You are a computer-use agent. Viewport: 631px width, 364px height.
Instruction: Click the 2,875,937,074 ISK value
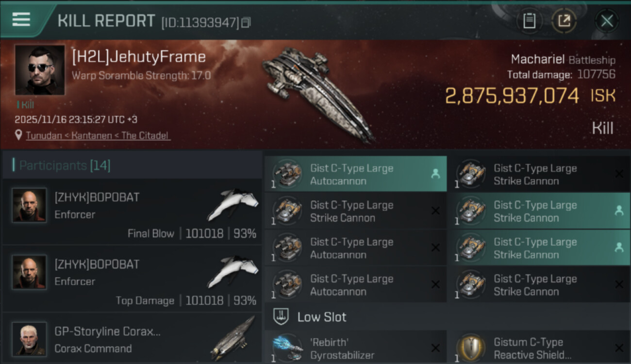(512, 96)
